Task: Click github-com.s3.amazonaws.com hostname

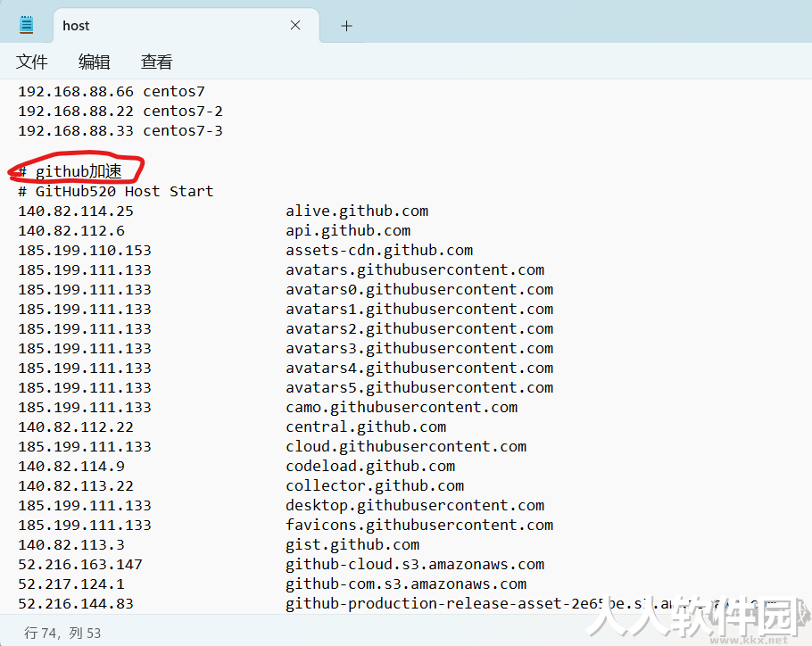Action: (406, 584)
